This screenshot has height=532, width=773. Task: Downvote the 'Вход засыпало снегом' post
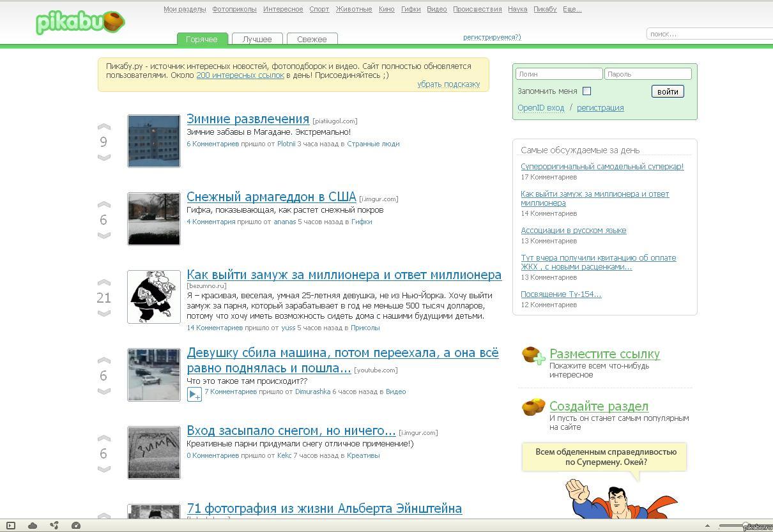(104, 469)
